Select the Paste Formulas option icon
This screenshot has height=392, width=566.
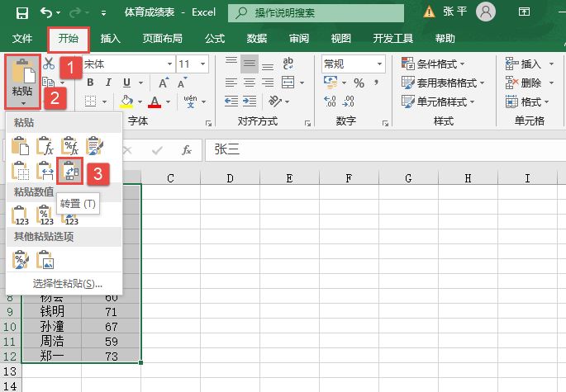(x=45, y=146)
